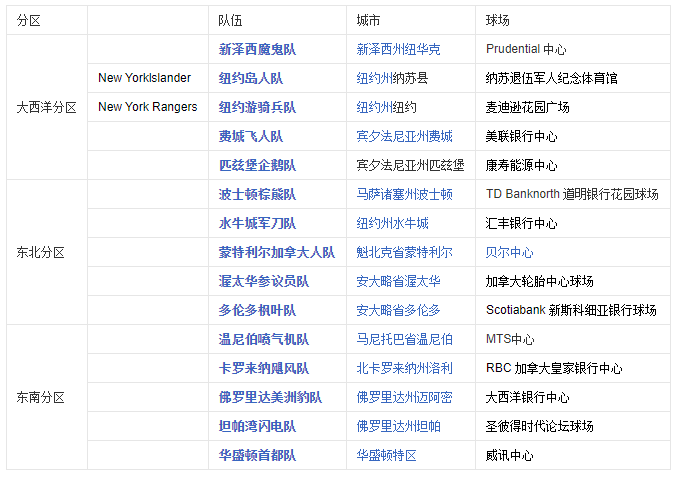Select the New YorkIslander text cell
Viewport: 677px width, 479px height.
148,78
